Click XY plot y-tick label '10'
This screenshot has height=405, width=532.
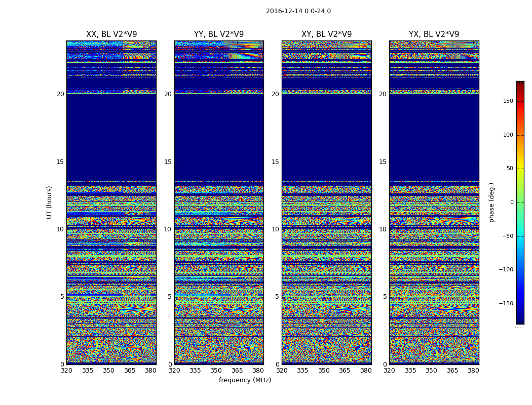point(276,229)
